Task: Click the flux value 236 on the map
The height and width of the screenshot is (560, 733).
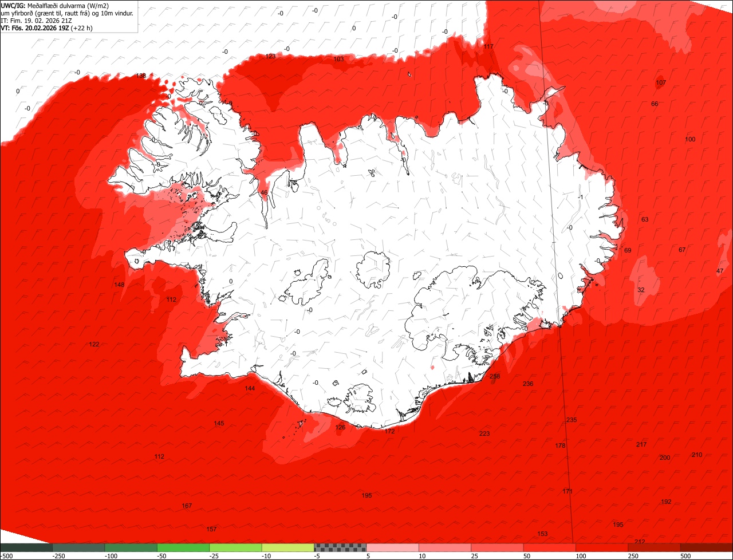Action: [x=528, y=384]
